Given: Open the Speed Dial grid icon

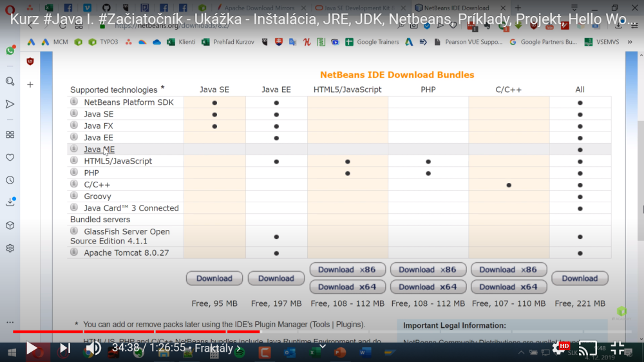Looking at the screenshot, I should pyautogui.click(x=10, y=135).
